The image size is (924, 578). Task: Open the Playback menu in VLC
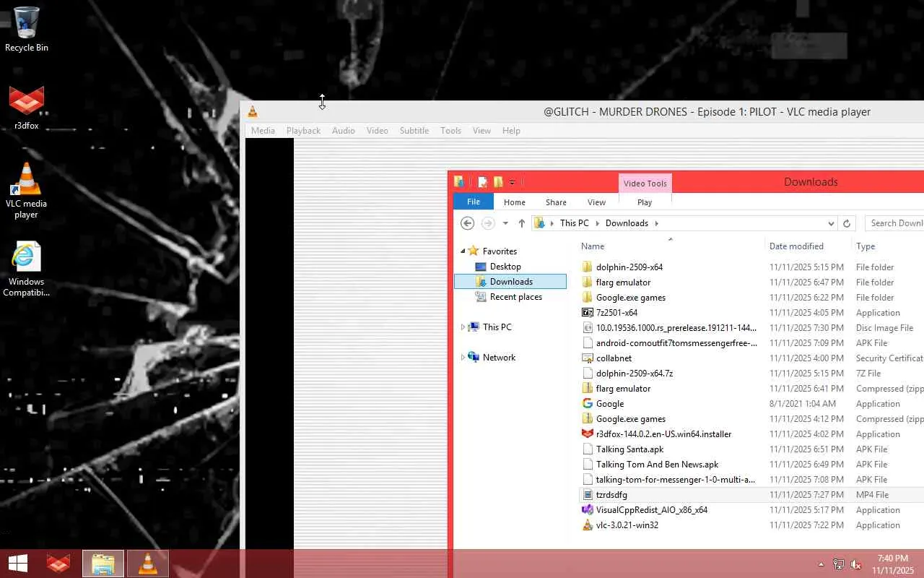click(x=303, y=131)
